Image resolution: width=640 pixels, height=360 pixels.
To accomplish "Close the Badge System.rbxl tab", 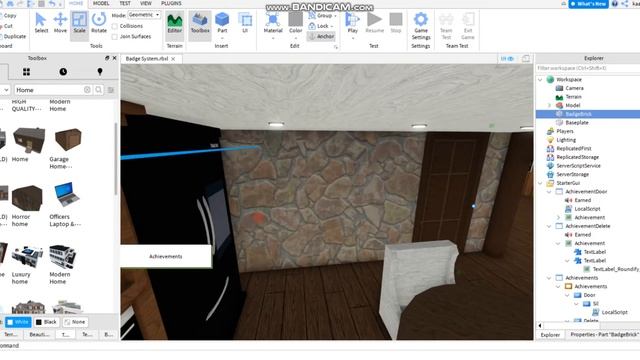I will point(173,59).
